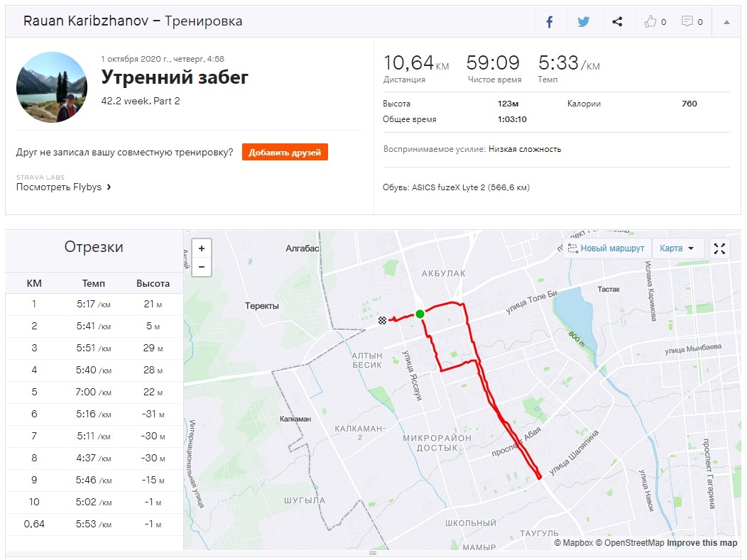The height and width of the screenshot is (560, 747).
Task: Select kilometer 5 split row
Action: (x=94, y=392)
